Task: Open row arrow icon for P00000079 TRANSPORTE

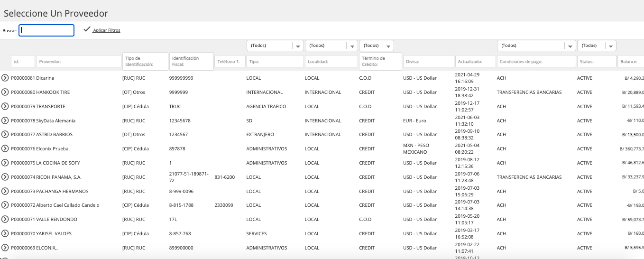Action: click(x=5, y=106)
